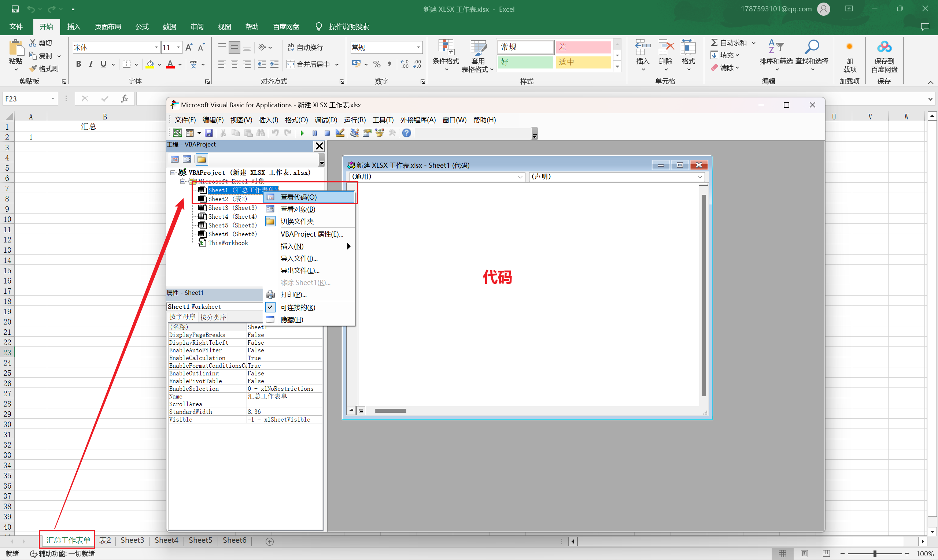Open the VBA 调试(D) menu
938x560 pixels.
[326, 120]
